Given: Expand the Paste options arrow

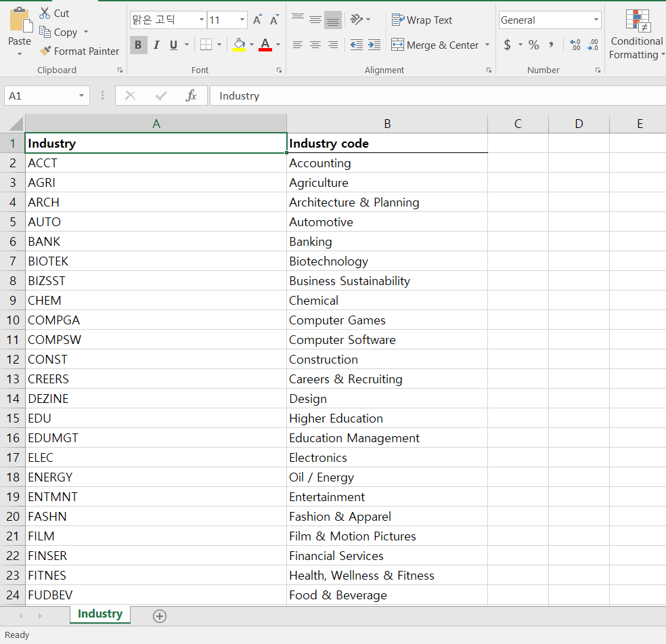Looking at the screenshot, I should click(x=20, y=53).
